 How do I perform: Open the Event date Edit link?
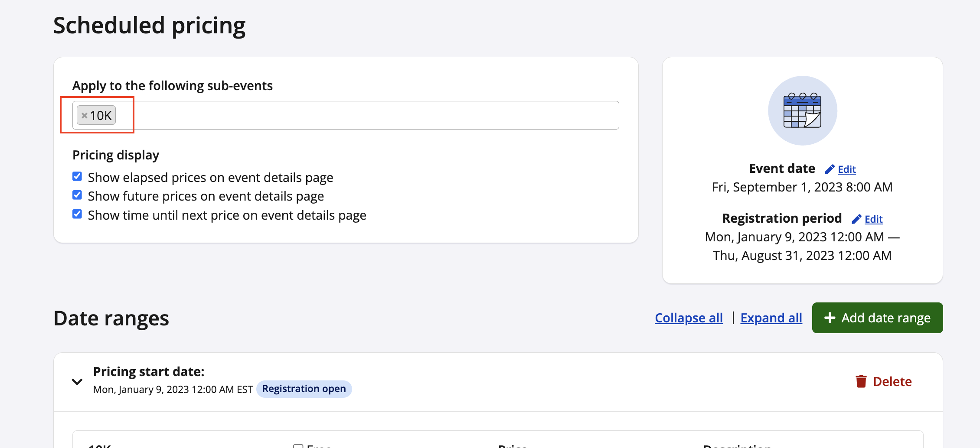coord(846,169)
